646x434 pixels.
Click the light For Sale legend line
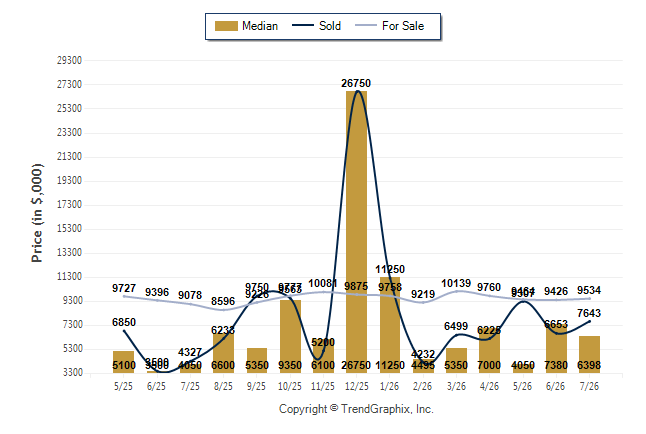[x=366, y=25]
